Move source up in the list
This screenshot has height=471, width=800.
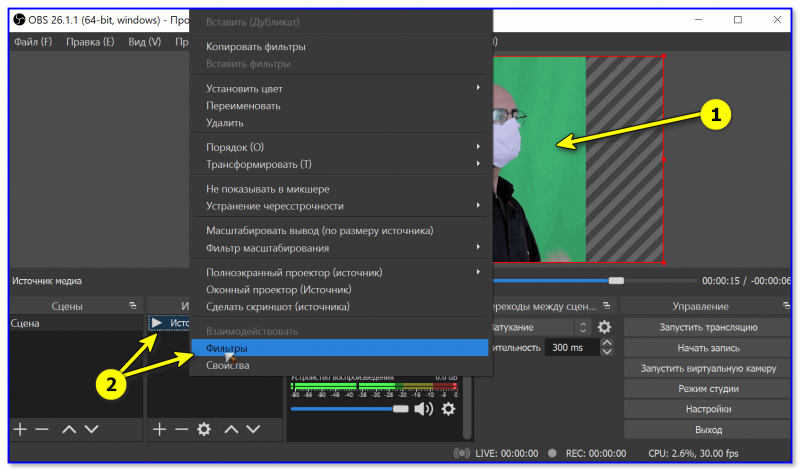coord(231,429)
